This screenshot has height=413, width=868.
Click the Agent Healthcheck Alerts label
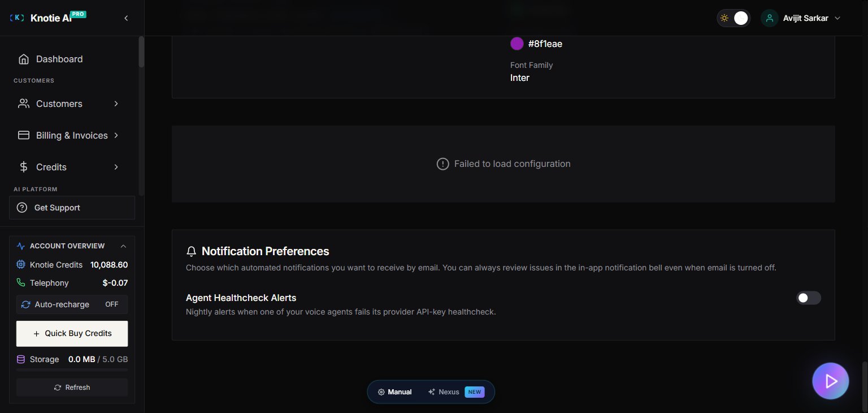pyautogui.click(x=241, y=298)
